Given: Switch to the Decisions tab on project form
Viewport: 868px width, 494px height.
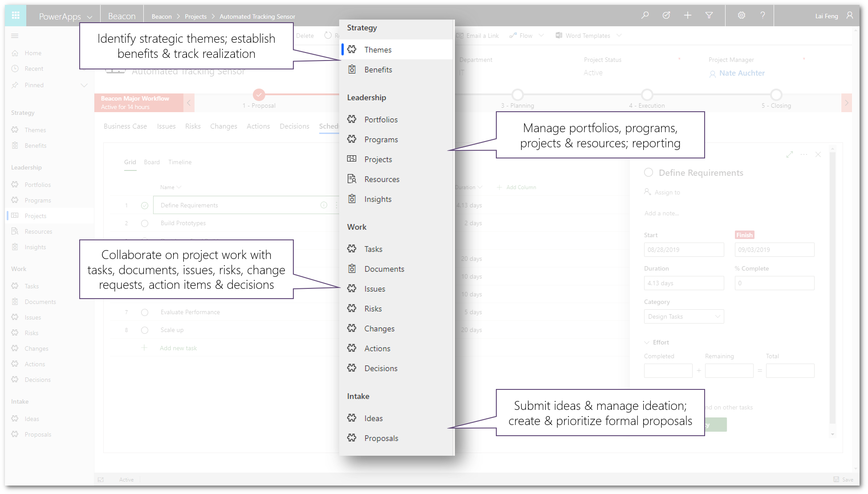Looking at the screenshot, I should 294,126.
